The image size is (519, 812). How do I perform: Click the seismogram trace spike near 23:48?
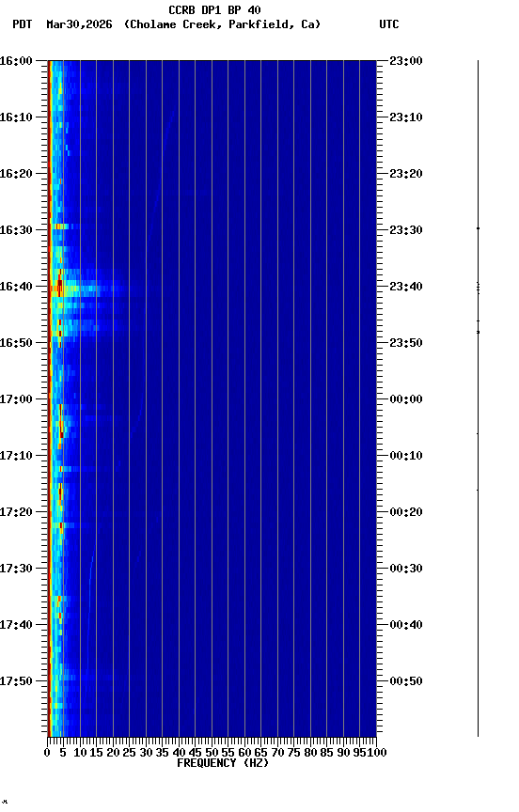[478, 332]
